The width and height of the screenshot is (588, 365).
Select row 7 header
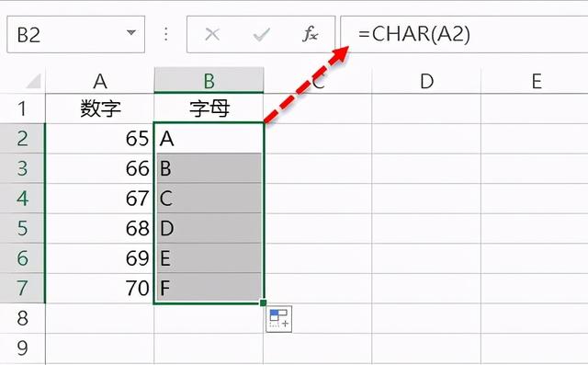(22, 288)
